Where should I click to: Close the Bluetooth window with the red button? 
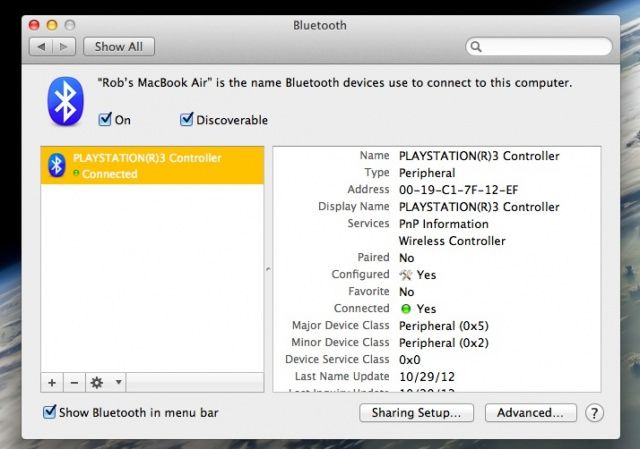pyautogui.click(x=34, y=25)
